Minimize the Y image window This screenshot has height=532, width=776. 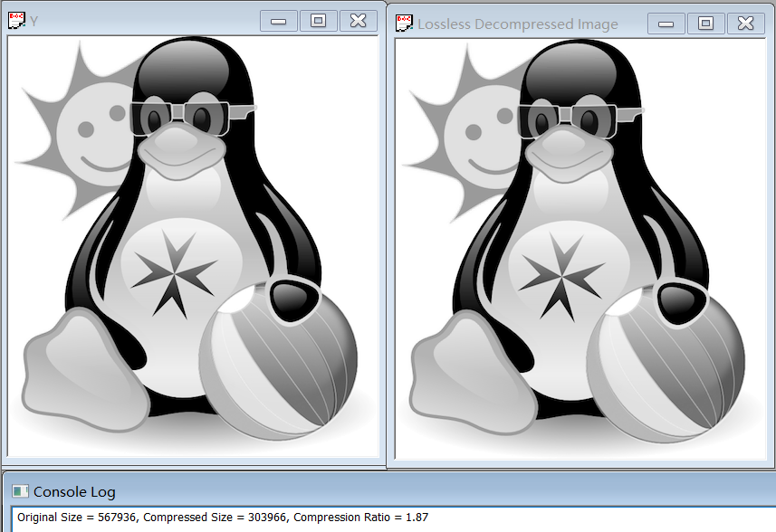279,21
